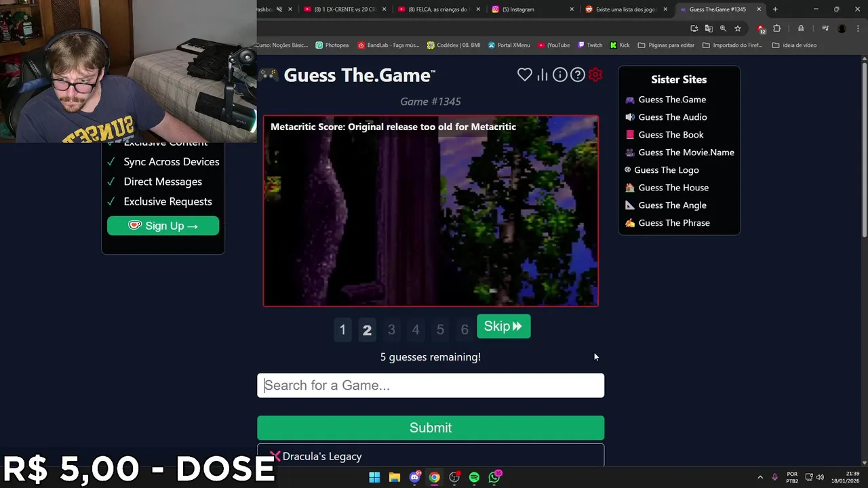Click the Windows Start button
Viewport: 868px width, 488px height.
click(x=374, y=477)
